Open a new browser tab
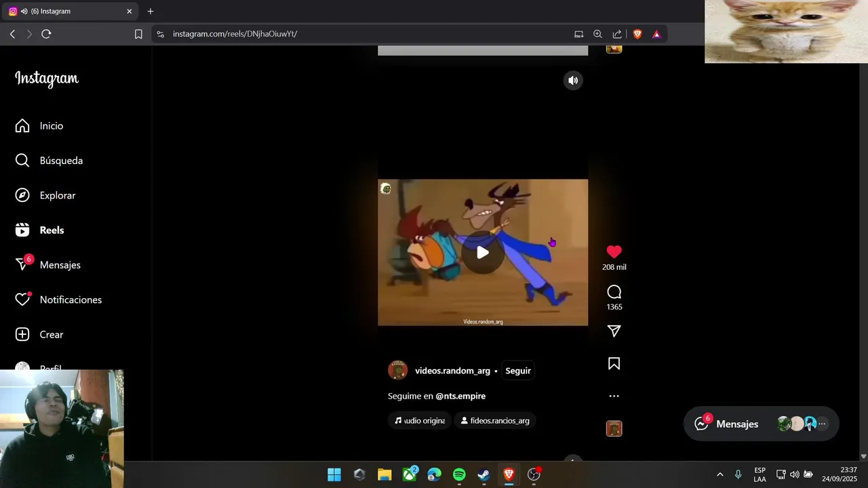This screenshot has width=868, height=488. [x=151, y=12]
